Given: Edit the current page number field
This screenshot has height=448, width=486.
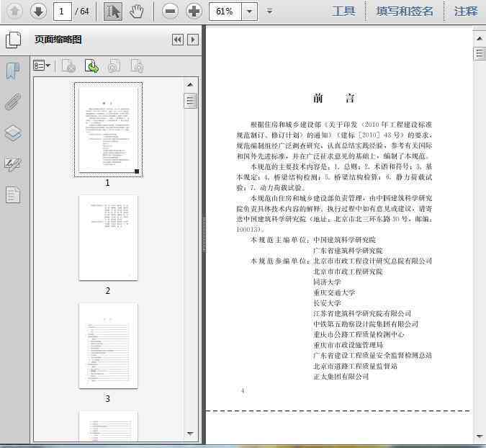Looking at the screenshot, I should click(x=63, y=12).
